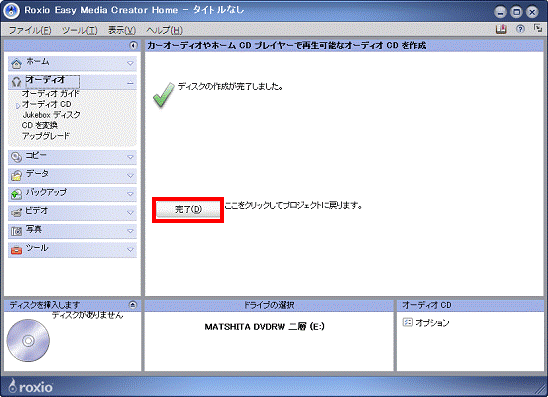Open the ツール(T) menu
The image size is (548, 397).
click(80, 30)
